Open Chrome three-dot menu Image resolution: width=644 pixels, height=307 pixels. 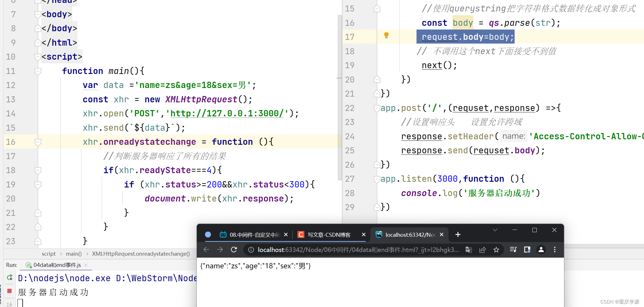pyautogui.click(x=555, y=250)
